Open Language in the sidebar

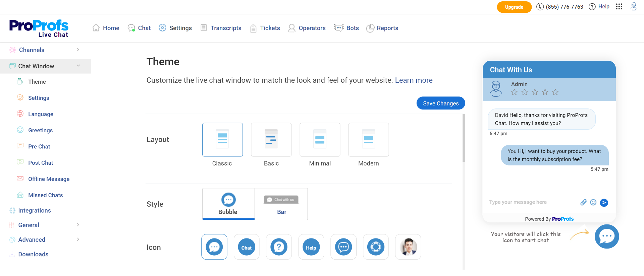click(41, 114)
